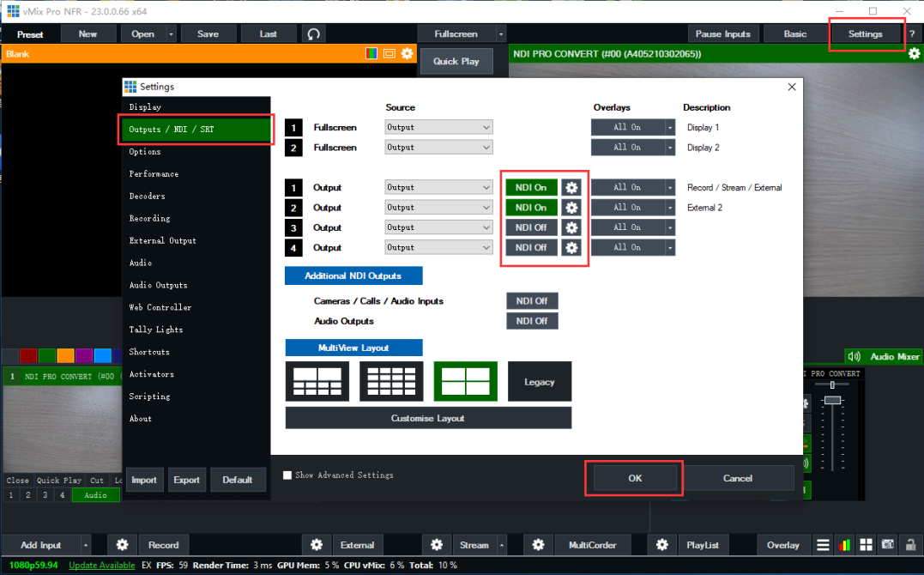Confirm settings with the OK button
Viewport: 924px width, 575px height.
[635, 478]
